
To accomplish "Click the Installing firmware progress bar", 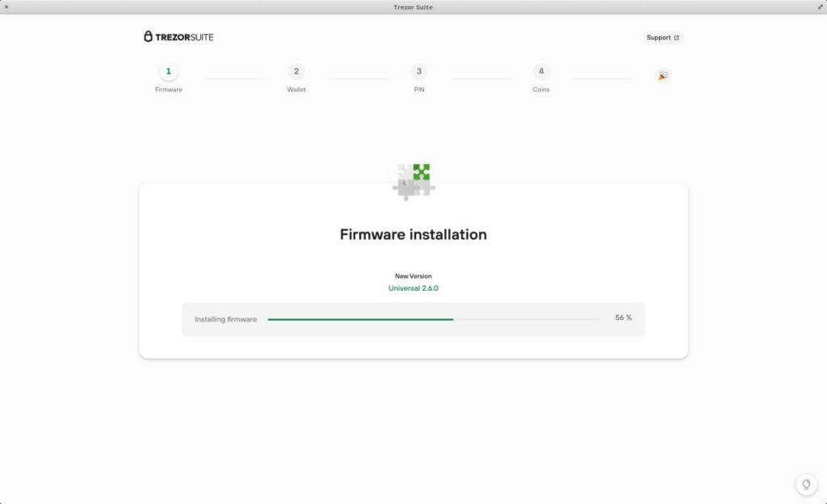I will (x=433, y=320).
